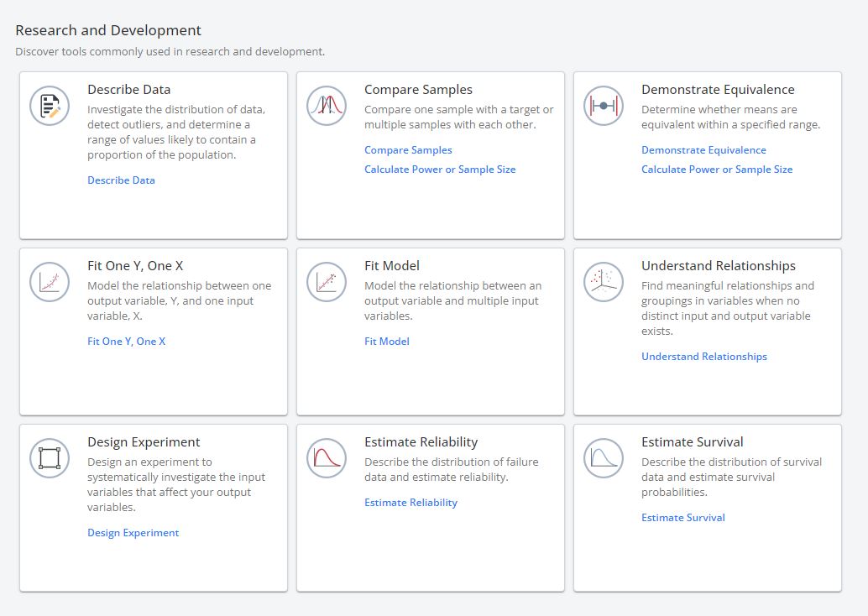Viewport: 868px width, 616px height.
Task: Click the Describe Data notepad icon
Action: point(50,106)
